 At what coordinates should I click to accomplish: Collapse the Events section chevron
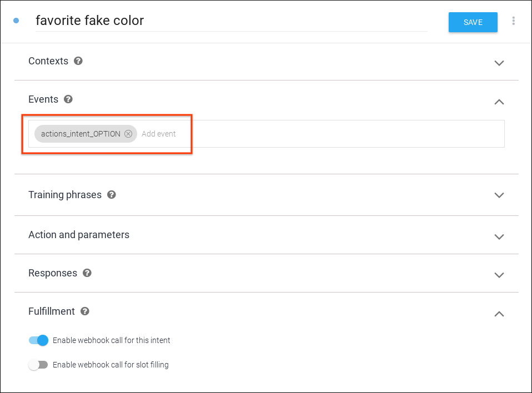tap(499, 102)
